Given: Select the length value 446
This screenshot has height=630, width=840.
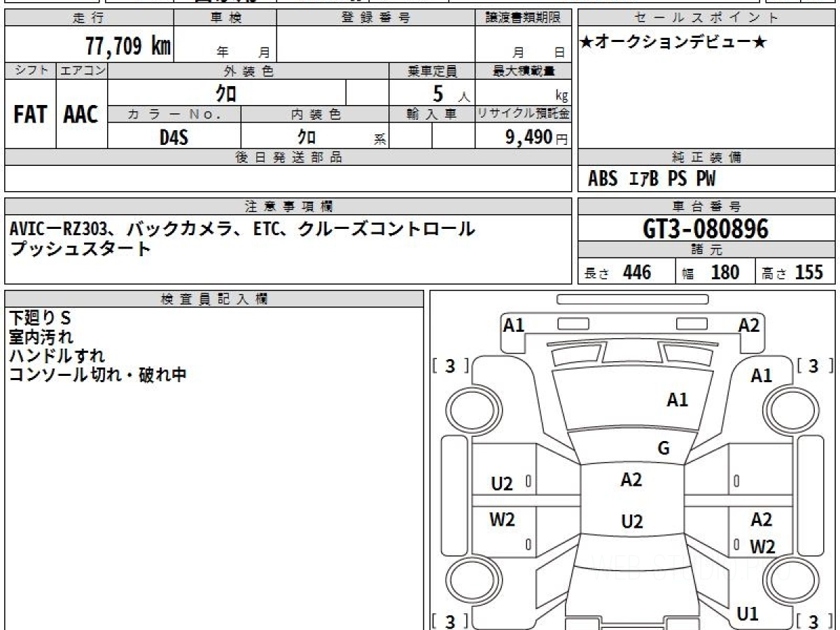Looking at the screenshot, I should tap(637, 272).
